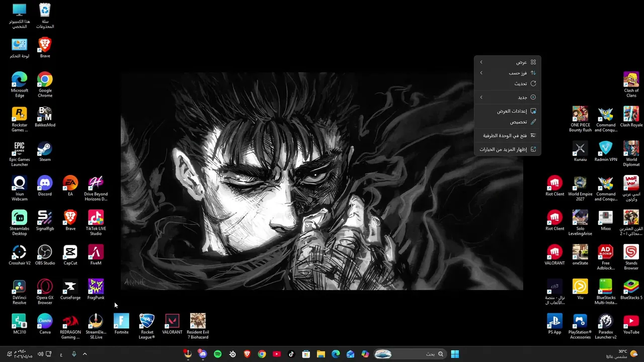Open Drive Beyond Horizons desktop shortcut
644x362 pixels.
click(96, 189)
